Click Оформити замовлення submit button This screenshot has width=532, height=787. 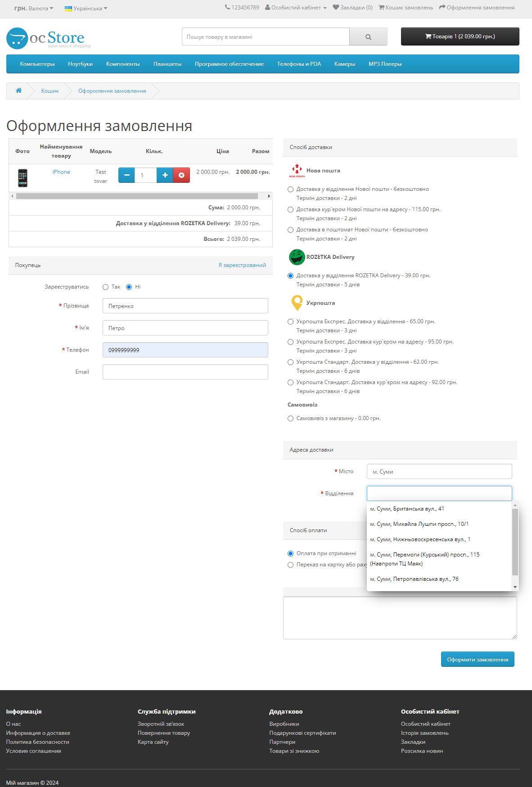click(478, 659)
